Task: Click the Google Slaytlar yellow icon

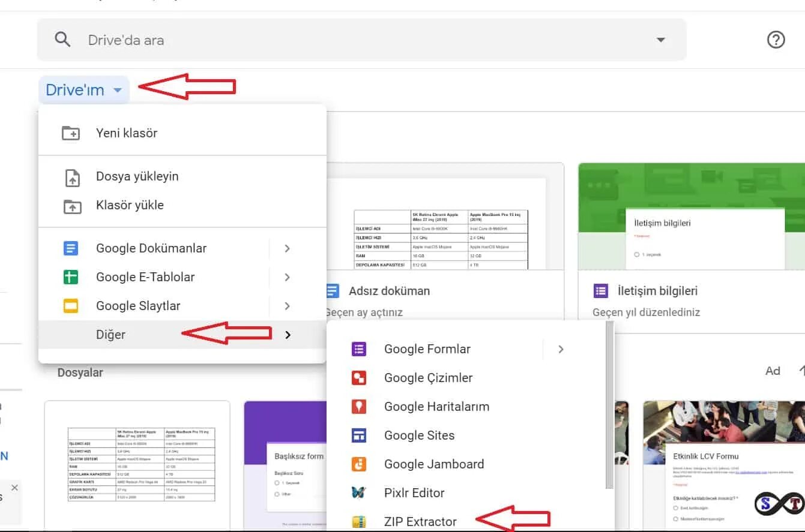Action: pyautogui.click(x=71, y=306)
